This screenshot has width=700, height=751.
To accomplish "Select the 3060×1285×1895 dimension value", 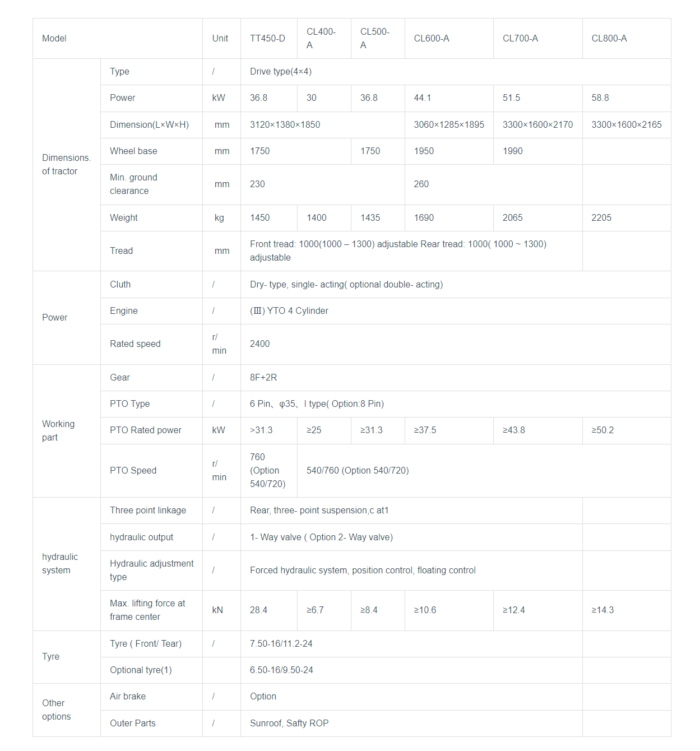I will click(x=449, y=124).
